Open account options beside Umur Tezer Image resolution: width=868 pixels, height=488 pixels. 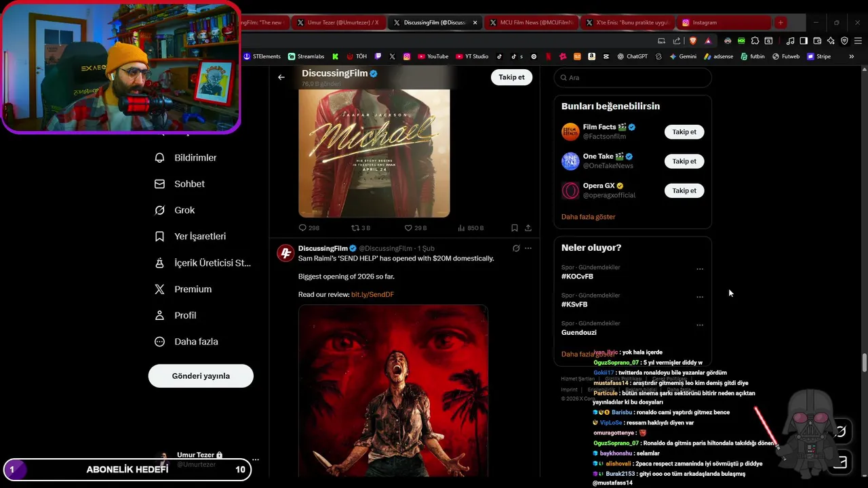[x=255, y=460]
